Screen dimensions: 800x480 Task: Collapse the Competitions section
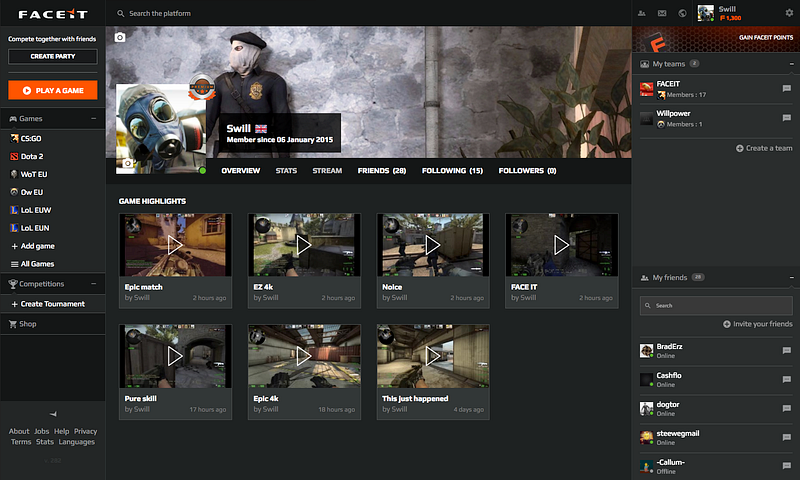coord(93,284)
